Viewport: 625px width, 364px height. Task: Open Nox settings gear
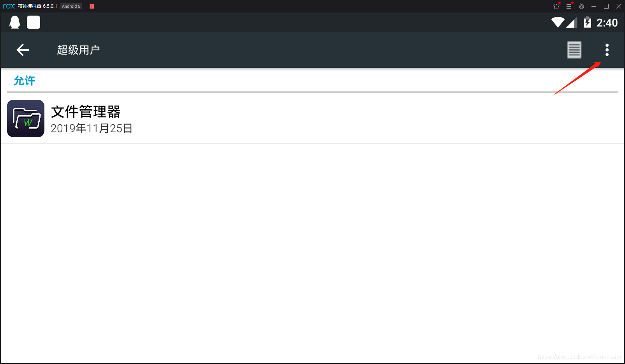coord(581,6)
